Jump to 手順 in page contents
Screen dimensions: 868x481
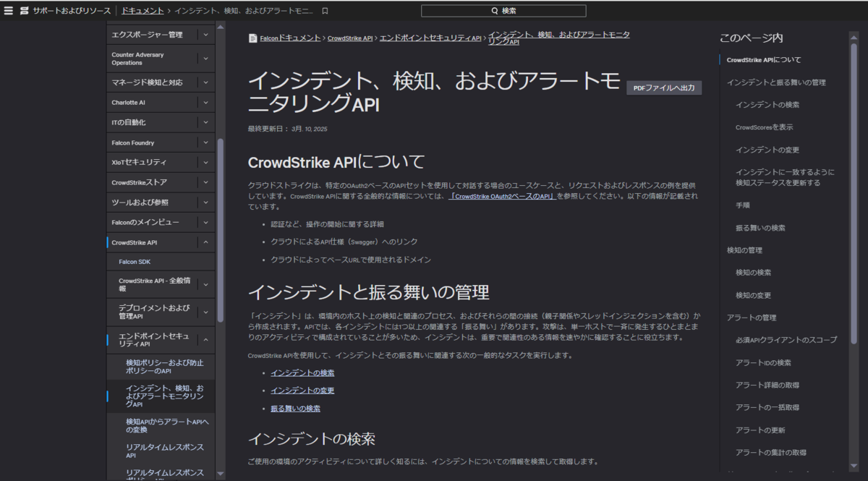(x=743, y=205)
